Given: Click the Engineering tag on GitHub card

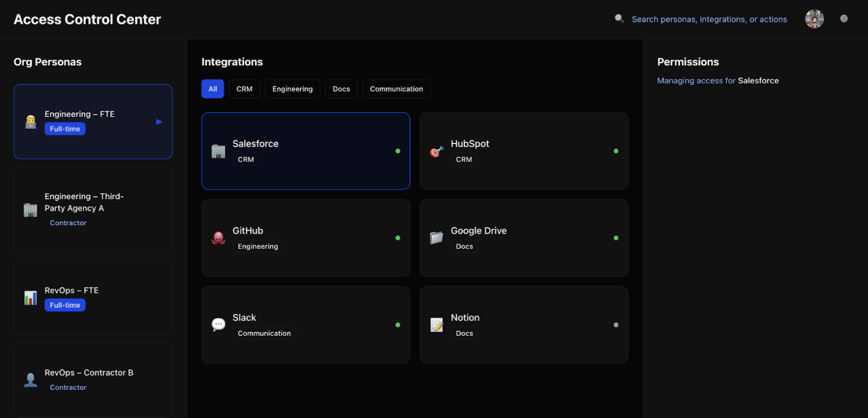Looking at the screenshot, I should [258, 246].
